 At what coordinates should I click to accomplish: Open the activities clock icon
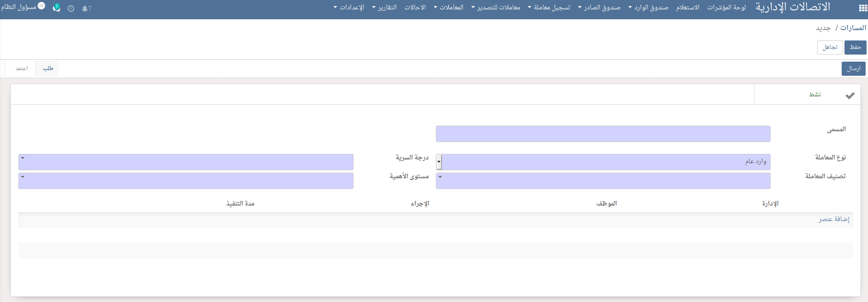[71, 8]
